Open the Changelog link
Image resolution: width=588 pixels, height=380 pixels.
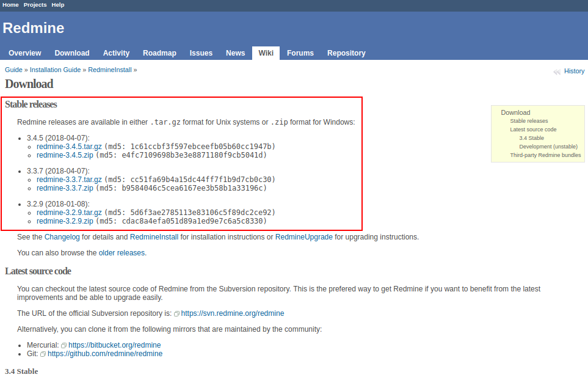click(62, 237)
